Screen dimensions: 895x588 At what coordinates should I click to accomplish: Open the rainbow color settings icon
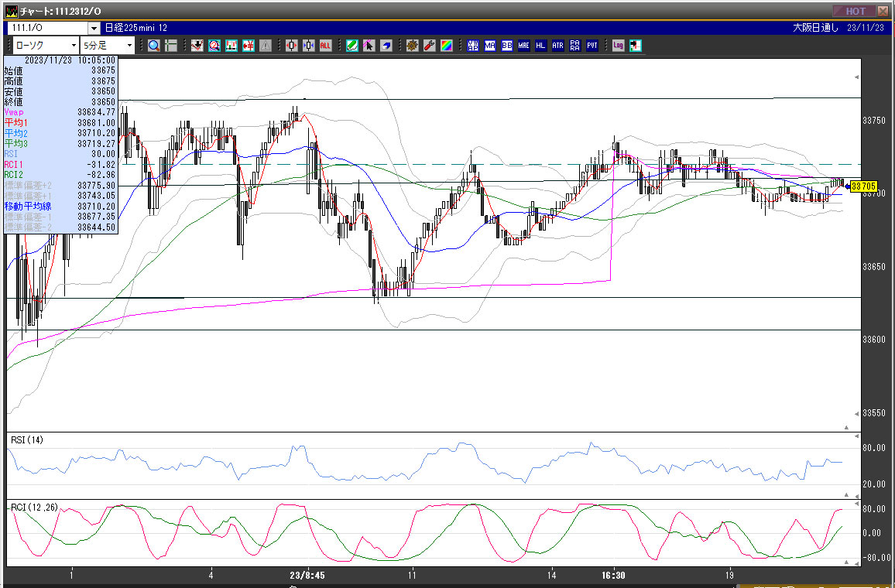coord(447,46)
